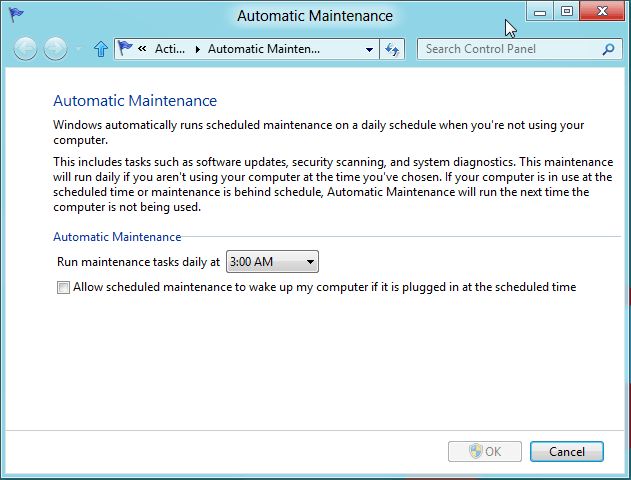Screen dimensions: 631x480
Task: Click the Back navigation arrow
Action: (x=25, y=49)
